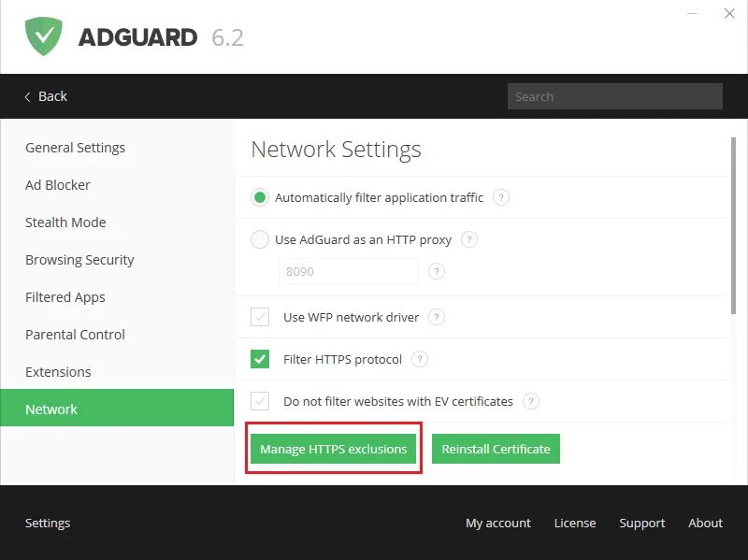Click help icon next to EV certificates option
Image resolution: width=748 pixels, height=560 pixels.
[x=531, y=401]
